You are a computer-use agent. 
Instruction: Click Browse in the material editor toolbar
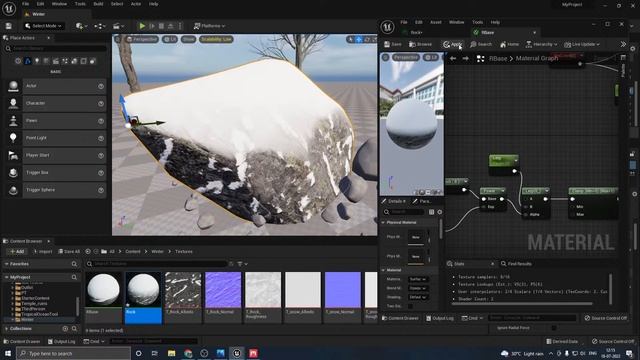[x=420, y=44]
